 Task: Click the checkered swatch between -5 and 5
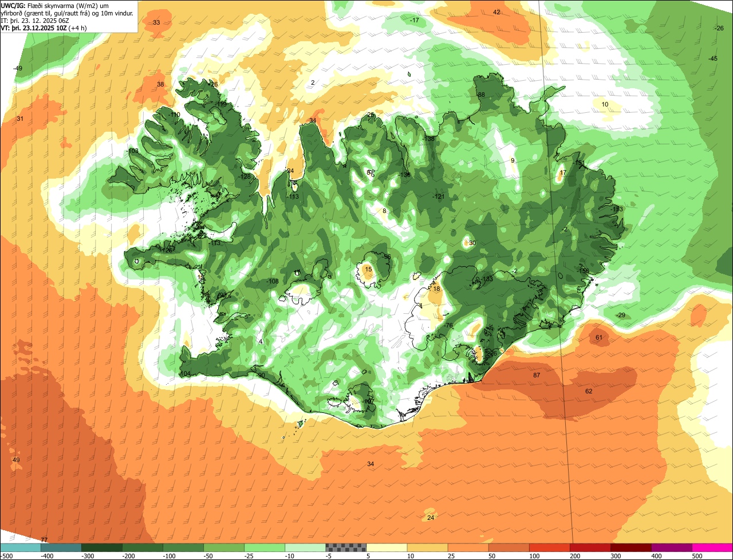click(346, 547)
